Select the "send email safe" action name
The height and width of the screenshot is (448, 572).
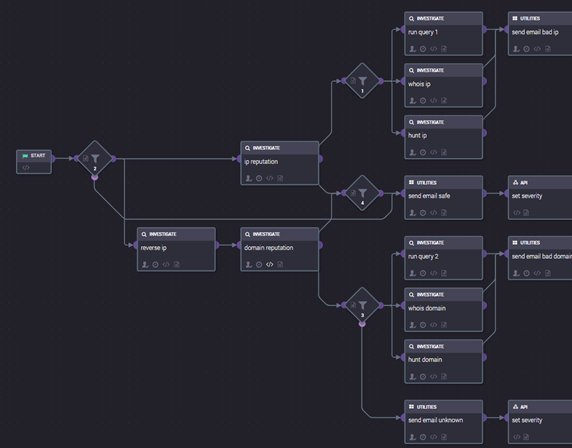point(429,196)
